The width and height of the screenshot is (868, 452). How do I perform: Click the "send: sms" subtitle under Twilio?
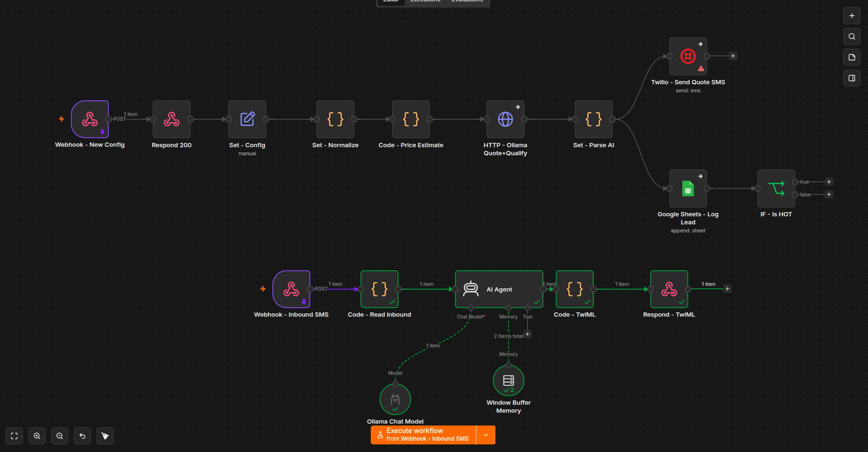tap(688, 91)
